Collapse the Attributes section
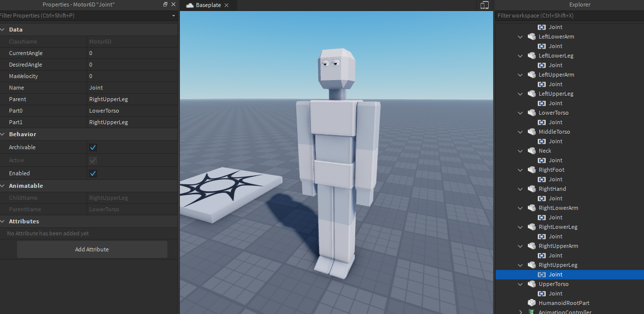 (3, 221)
